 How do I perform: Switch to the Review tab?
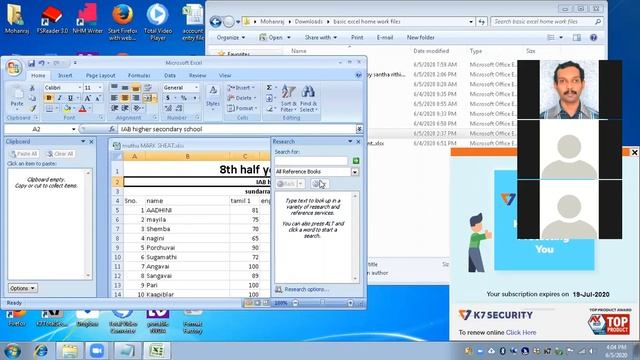198,76
